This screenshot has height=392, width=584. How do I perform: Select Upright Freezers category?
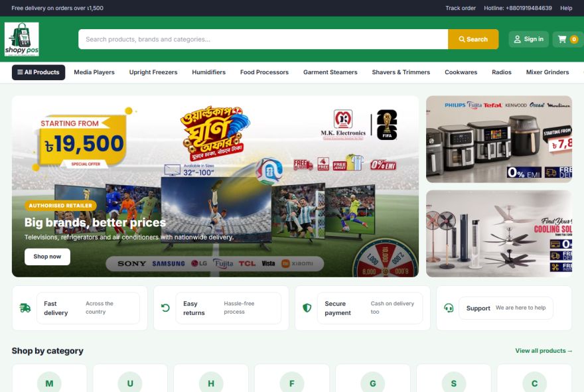(153, 72)
